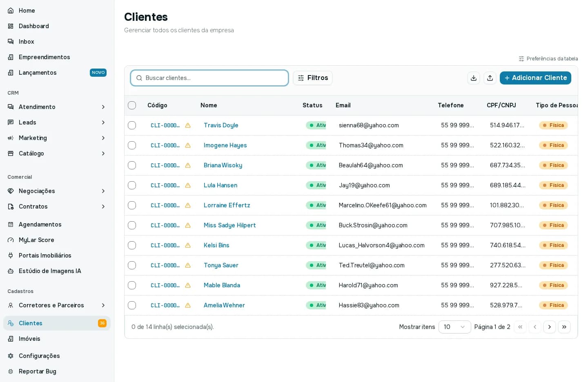Click the Empreendimentos building icon
The image size is (588, 382).
click(x=11, y=57)
